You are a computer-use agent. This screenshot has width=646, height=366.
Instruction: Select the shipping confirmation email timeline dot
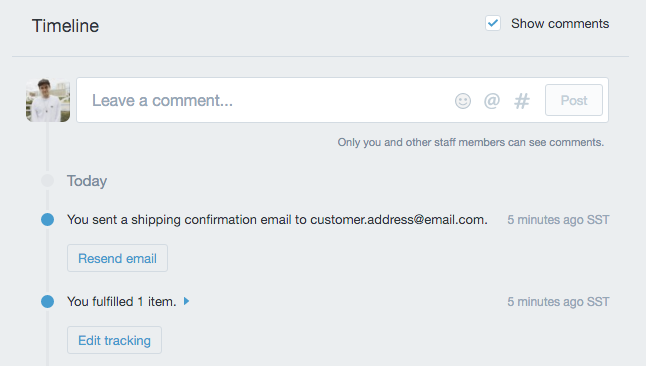pyautogui.click(x=47, y=220)
